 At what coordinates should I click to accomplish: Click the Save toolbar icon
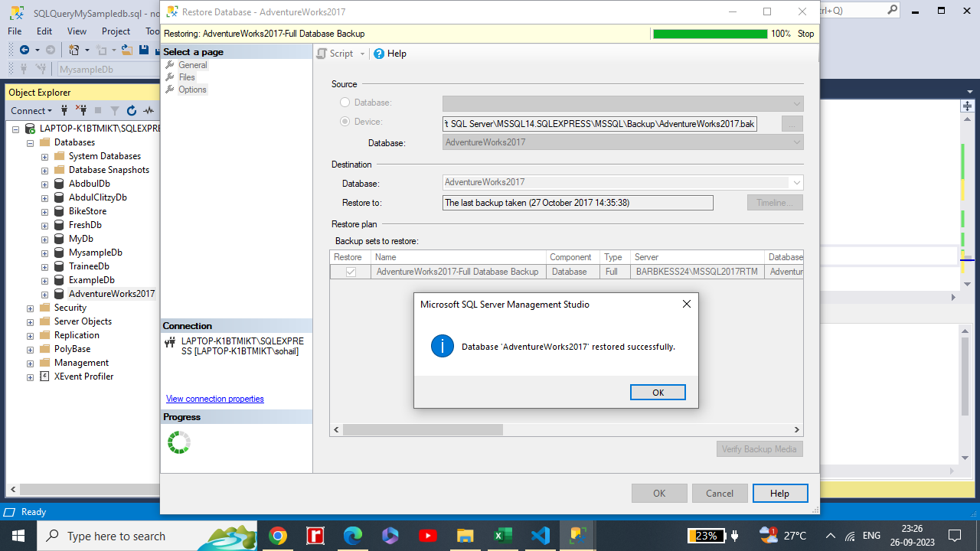pos(144,50)
